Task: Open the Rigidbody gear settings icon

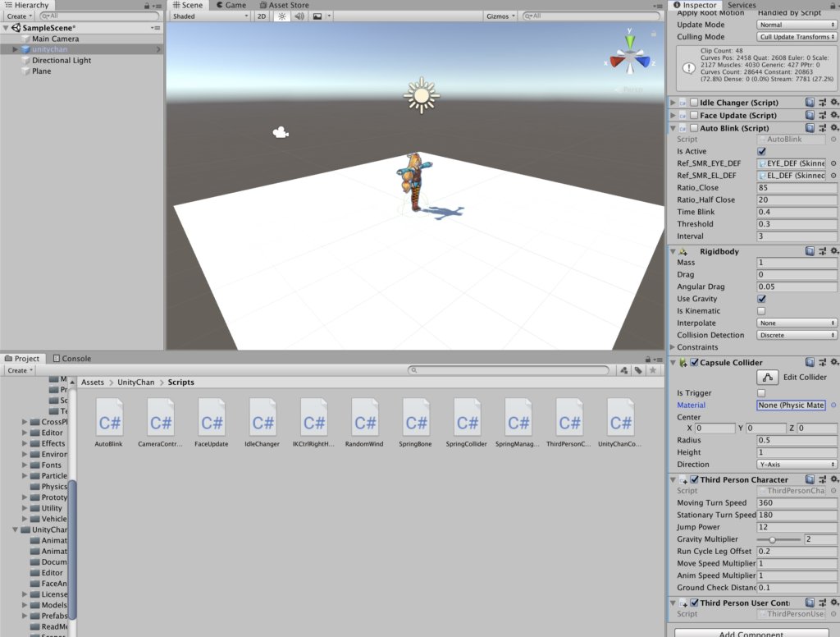Action: 833,251
